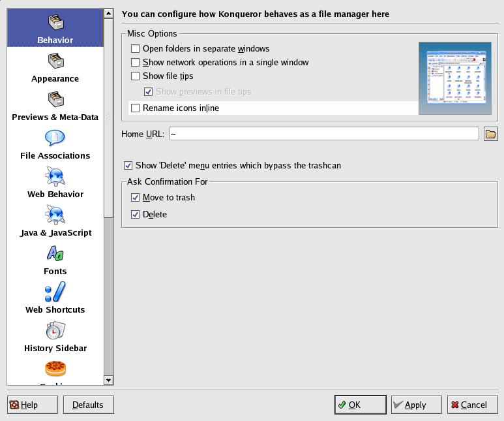
Task: Select the Behavior icon in sidebar
Action: 55,26
